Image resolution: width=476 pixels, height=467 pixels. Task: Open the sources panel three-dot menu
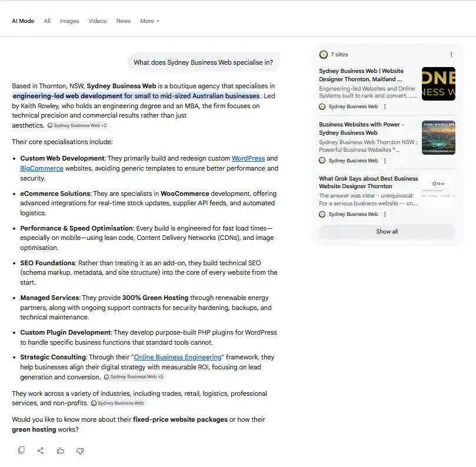[x=451, y=54]
